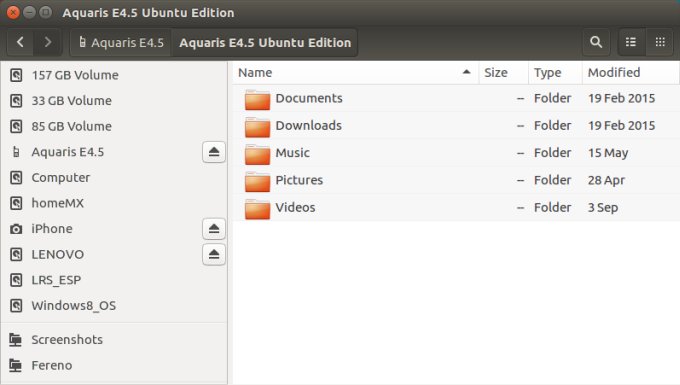This screenshot has height=385, width=680.
Task: Sort by the Name column header
Action: pyautogui.click(x=355, y=72)
